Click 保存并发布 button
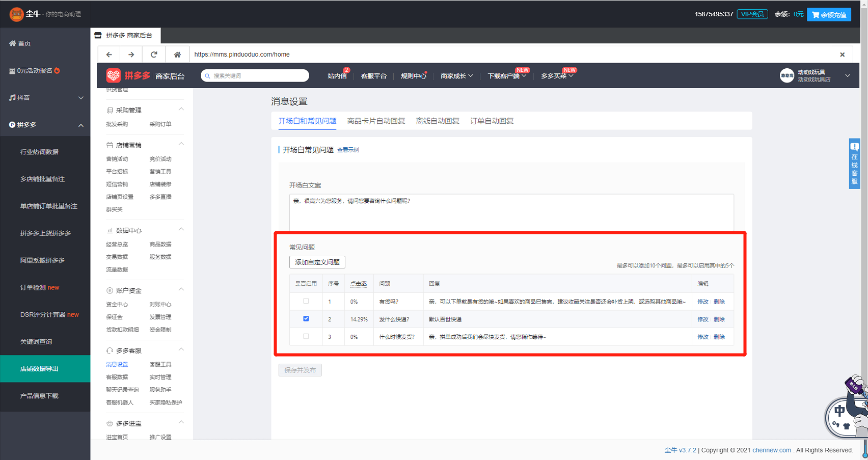The height and width of the screenshot is (460, 868). [300, 370]
